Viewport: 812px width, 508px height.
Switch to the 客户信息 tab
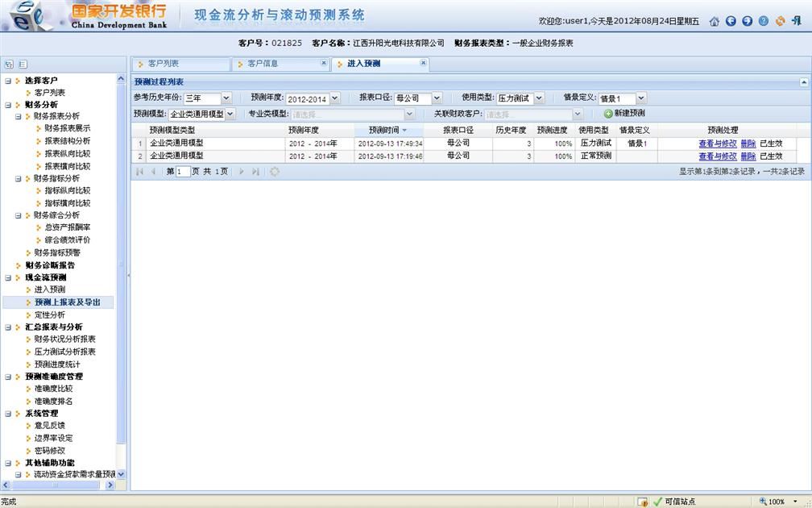click(280, 64)
